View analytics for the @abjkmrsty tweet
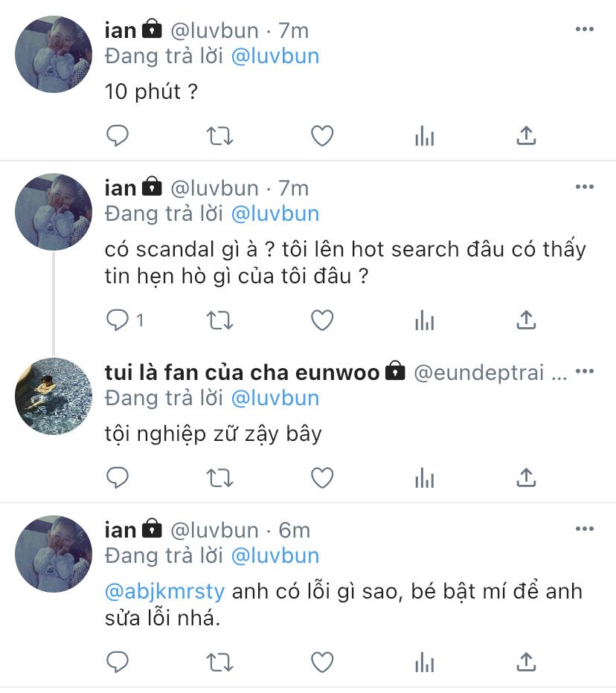The height and width of the screenshot is (693, 616). click(x=425, y=662)
